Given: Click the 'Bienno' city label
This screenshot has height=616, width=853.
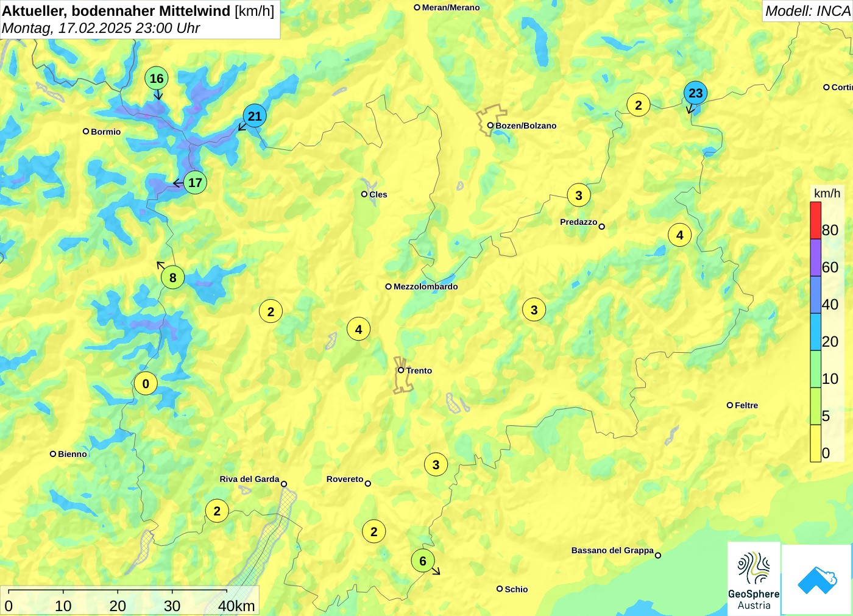Looking at the screenshot, I should coord(73,454).
